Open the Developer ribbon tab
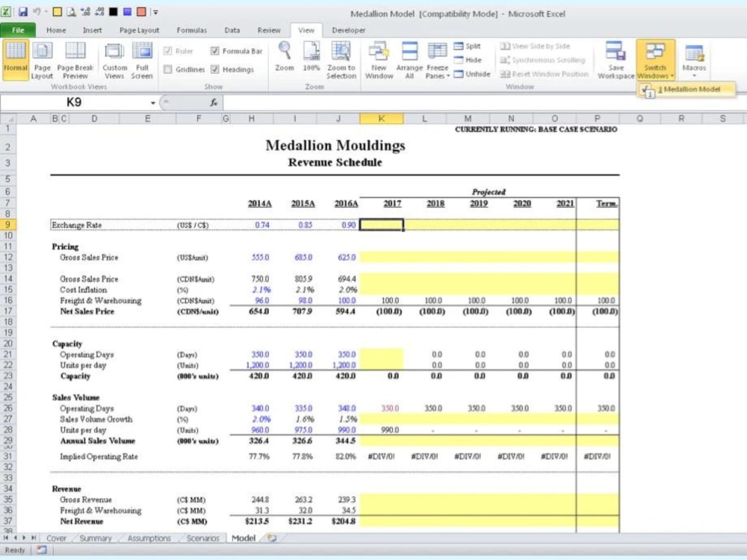 (x=349, y=30)
